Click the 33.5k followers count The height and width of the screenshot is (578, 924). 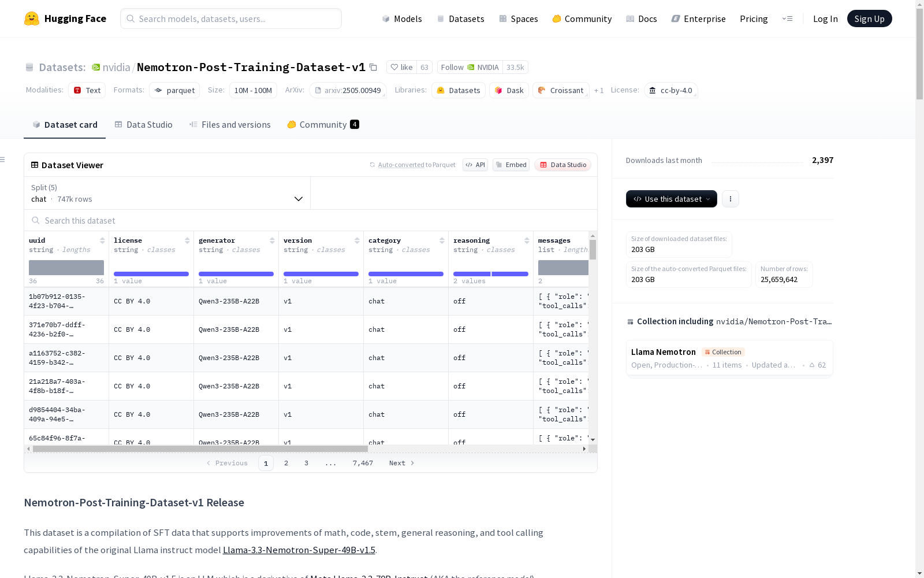tap(515, 67)
